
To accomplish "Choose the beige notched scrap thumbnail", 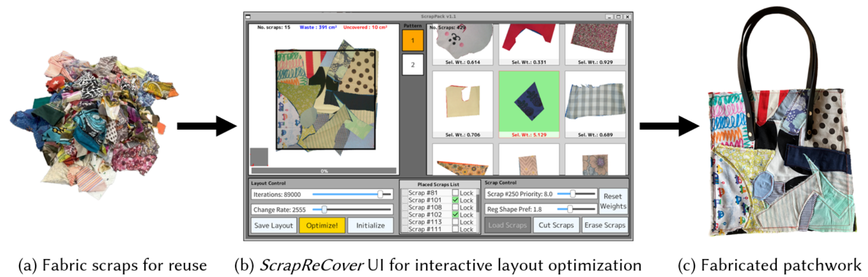I will (462, 102).
